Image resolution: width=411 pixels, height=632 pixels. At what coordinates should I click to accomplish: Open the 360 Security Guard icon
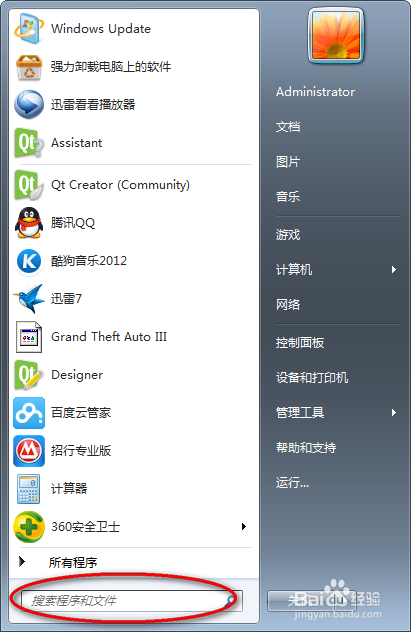[29, 527]
